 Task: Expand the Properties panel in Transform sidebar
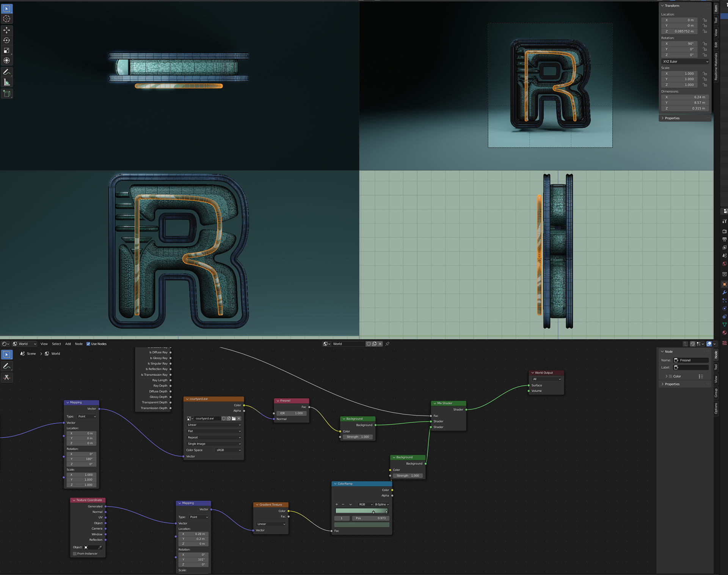(672, 118)
